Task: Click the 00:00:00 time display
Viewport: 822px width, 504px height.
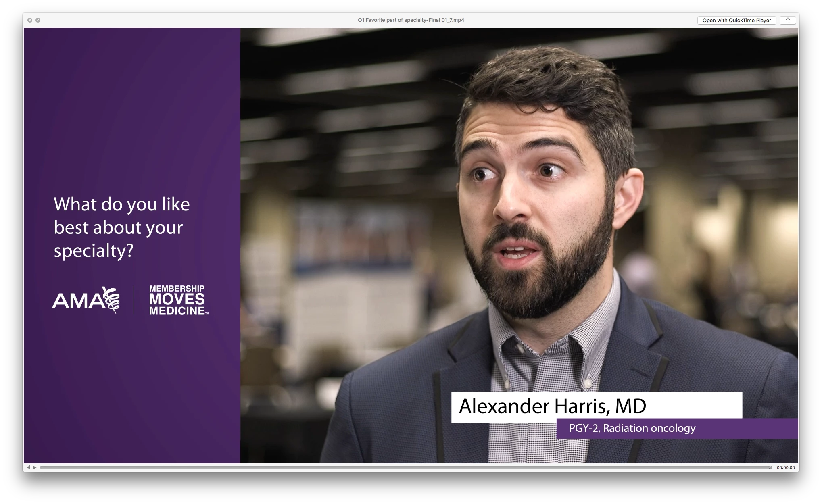Action: pyautogui.click(x=786, y=467)
